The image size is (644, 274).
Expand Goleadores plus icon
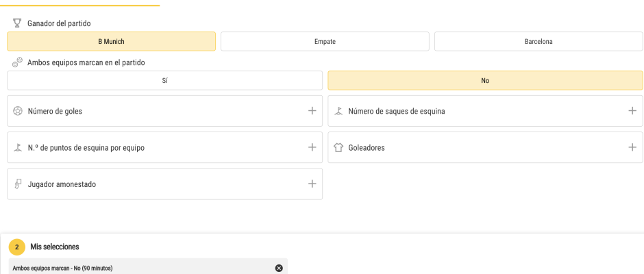[x=632, y=147]
